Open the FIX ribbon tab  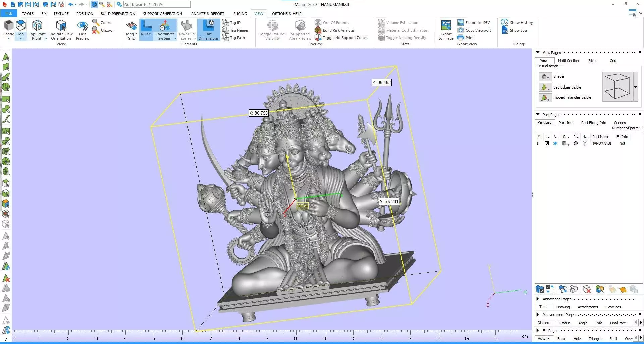pyautogui.click(x=44, y=14)
